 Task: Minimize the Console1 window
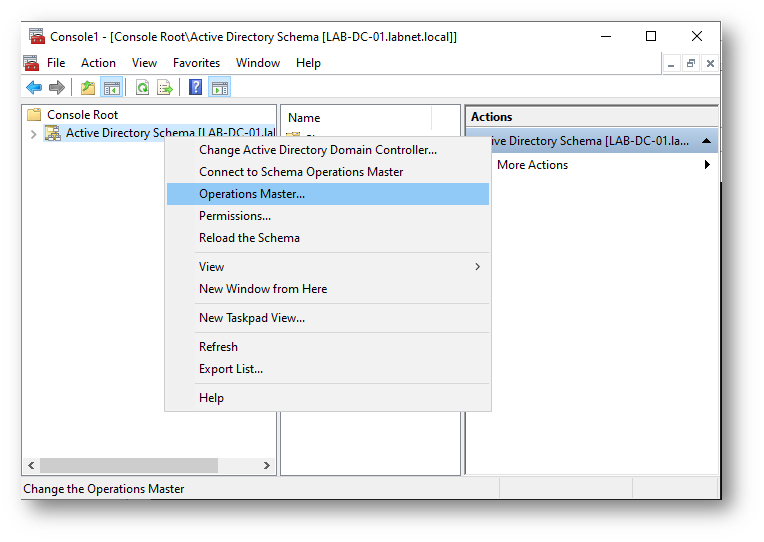coord(606,37)
